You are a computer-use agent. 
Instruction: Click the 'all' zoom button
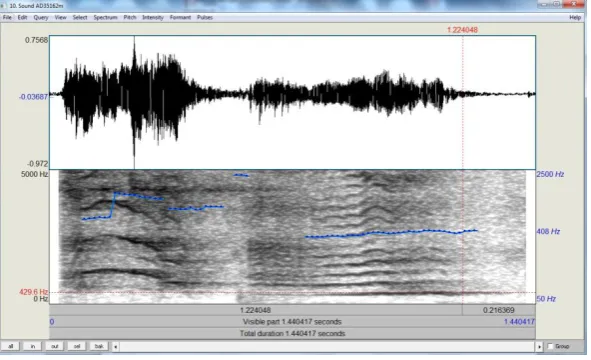click(11, 346)
